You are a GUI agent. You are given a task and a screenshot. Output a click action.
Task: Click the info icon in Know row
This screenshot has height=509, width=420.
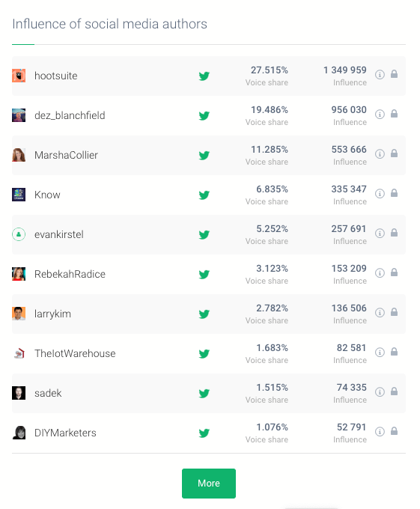(380, 194)
